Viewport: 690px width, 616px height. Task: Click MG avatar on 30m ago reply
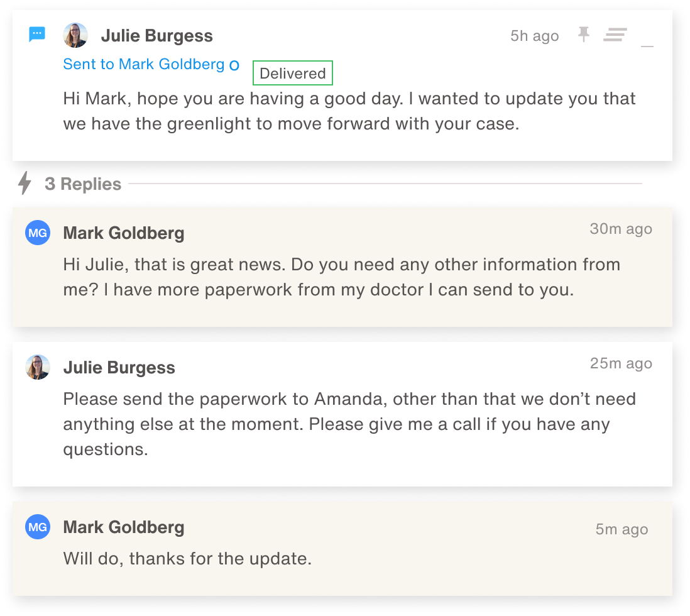[x=38, y=233]
